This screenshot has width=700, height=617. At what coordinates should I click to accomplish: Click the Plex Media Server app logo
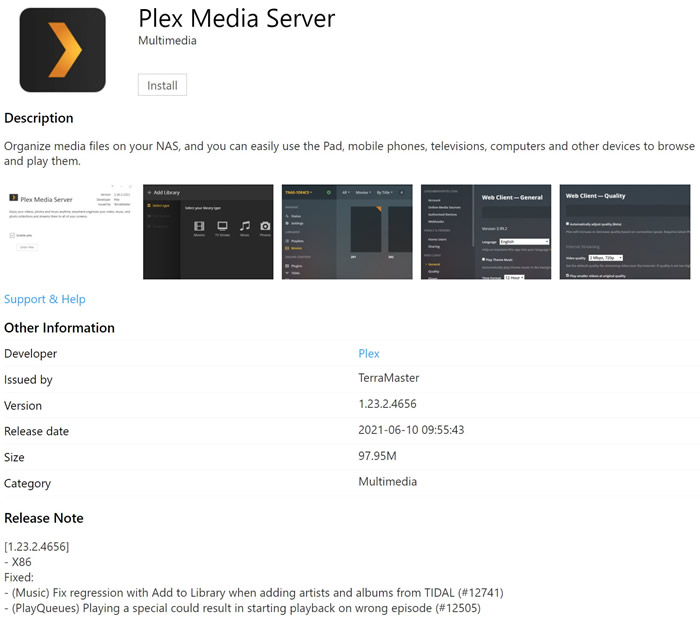(x=62, y=50)
